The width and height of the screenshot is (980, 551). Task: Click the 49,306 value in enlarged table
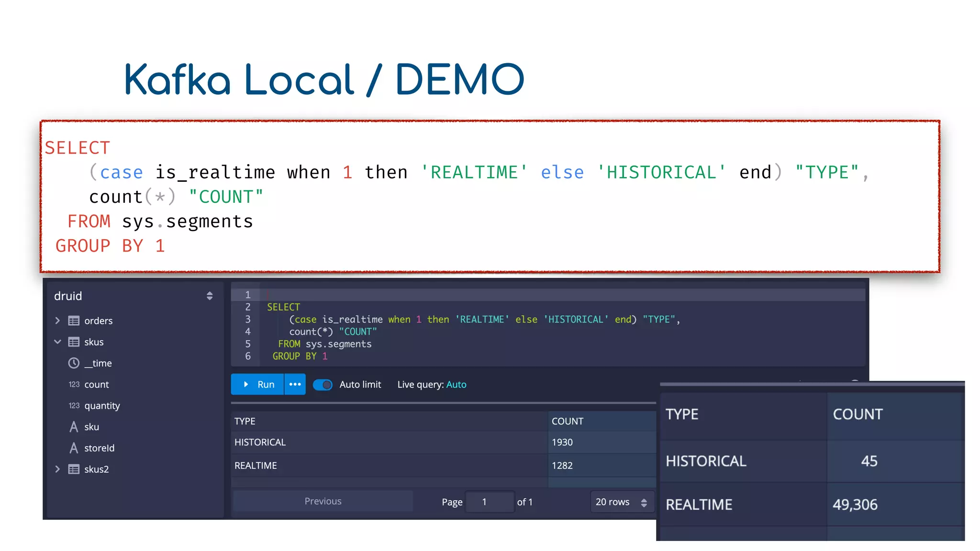(855, 504)
